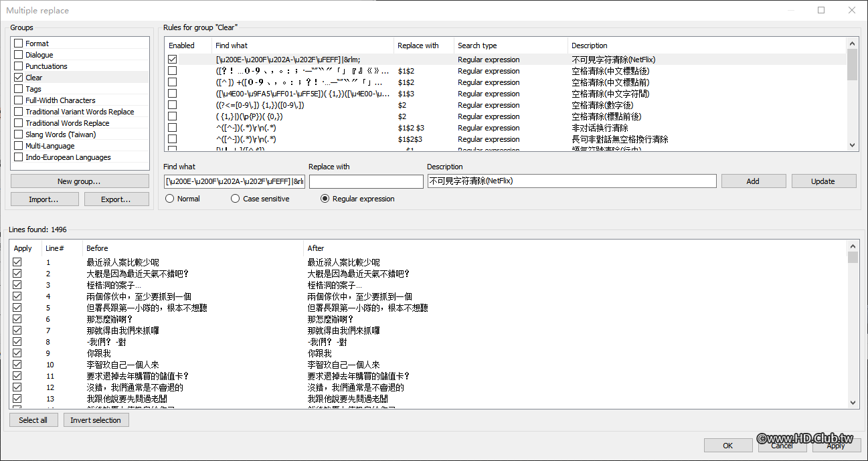Click Invert selection button
Image resolution: width=868 pixels, height=461 pixels.
[96, 420]
